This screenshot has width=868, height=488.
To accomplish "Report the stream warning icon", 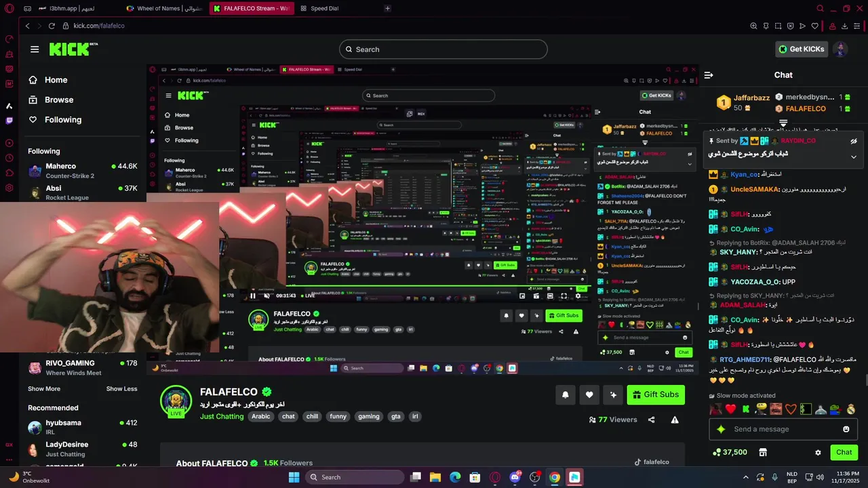I will point(675,420).
